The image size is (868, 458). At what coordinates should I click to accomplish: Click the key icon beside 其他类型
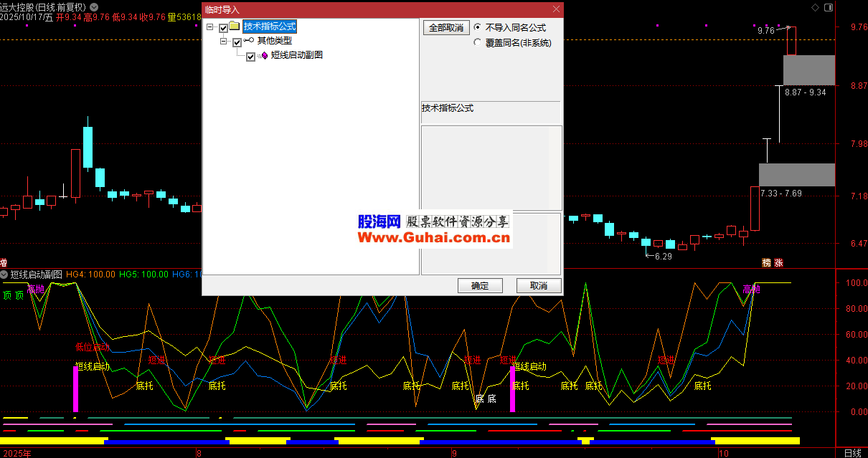tap(248, 42)
